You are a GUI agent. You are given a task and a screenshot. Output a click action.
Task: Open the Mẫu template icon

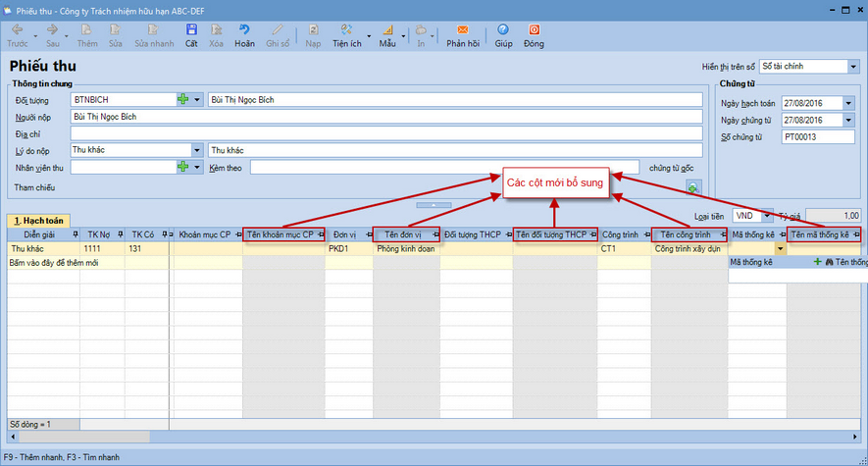(387, 29)
